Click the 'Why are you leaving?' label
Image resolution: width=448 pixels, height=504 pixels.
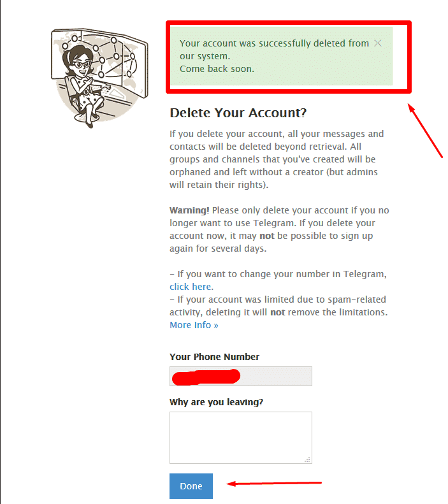216,402
